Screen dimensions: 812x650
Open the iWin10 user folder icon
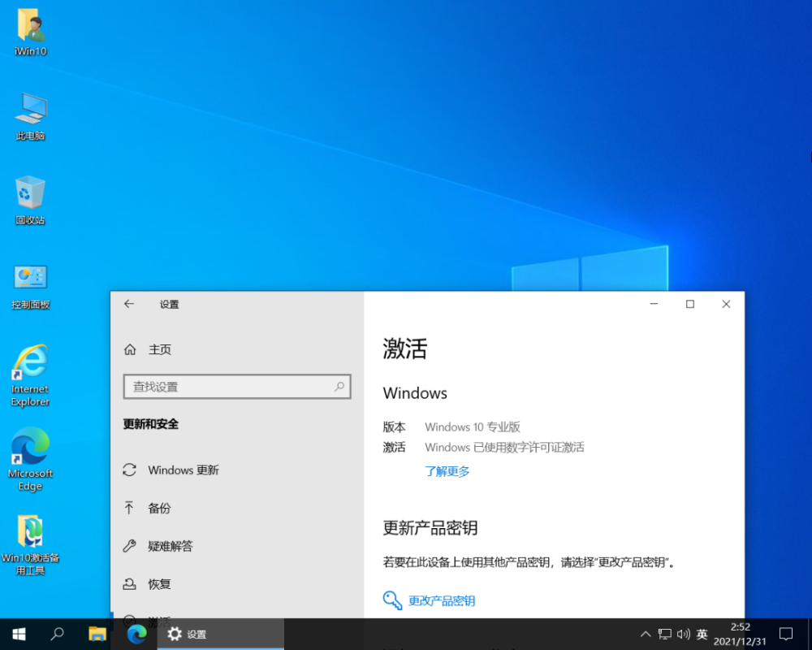(31, 32)
